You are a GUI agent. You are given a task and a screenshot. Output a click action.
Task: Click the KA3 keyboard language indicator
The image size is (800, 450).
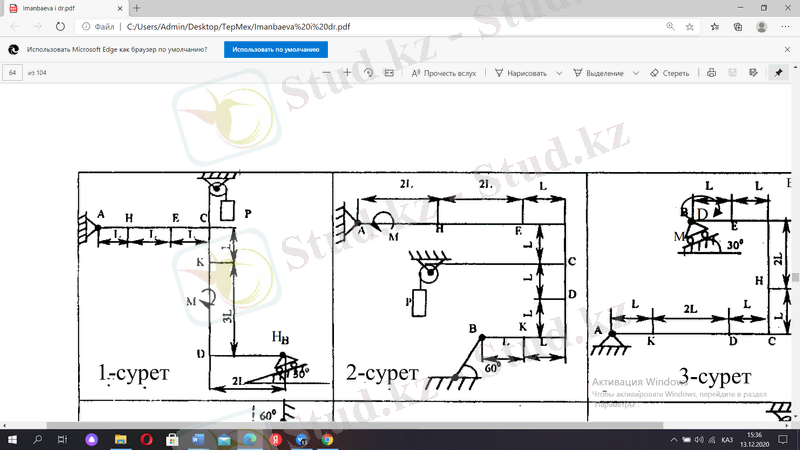coord(728,439)
